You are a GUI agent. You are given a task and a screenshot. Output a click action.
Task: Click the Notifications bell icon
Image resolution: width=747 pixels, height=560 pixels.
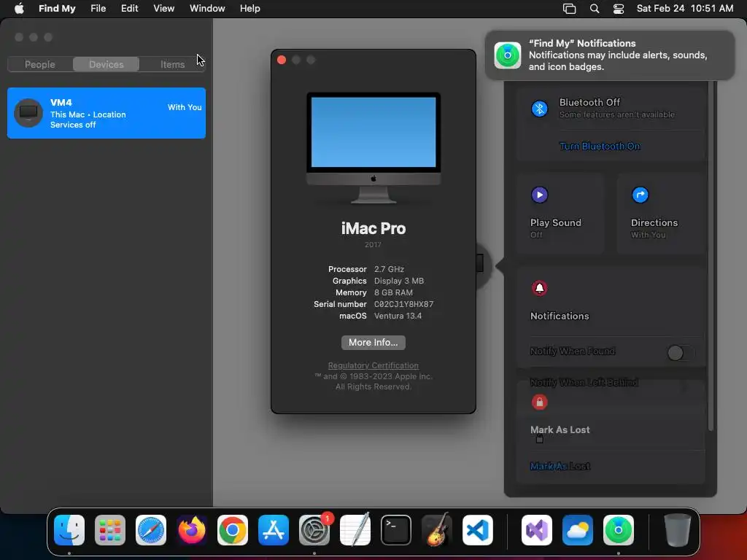(539, 288)
